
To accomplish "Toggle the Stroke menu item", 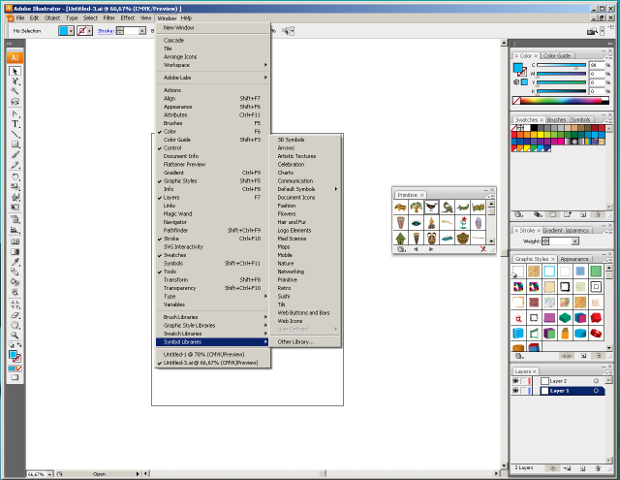I will click(213, 238).
